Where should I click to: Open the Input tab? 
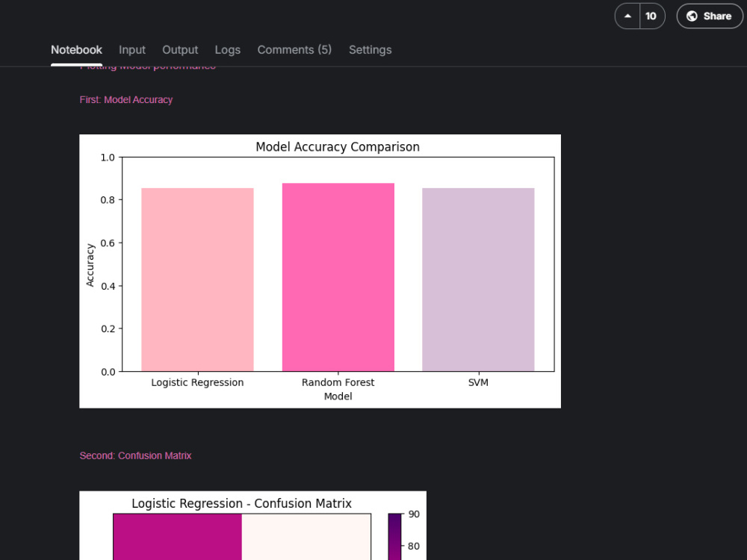pos(132,50)
